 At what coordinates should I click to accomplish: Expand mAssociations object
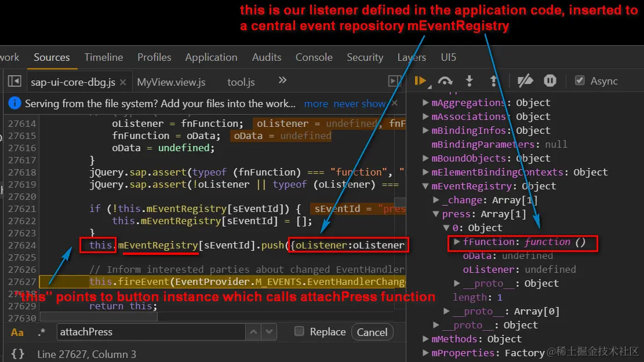[x=426, y=116]
